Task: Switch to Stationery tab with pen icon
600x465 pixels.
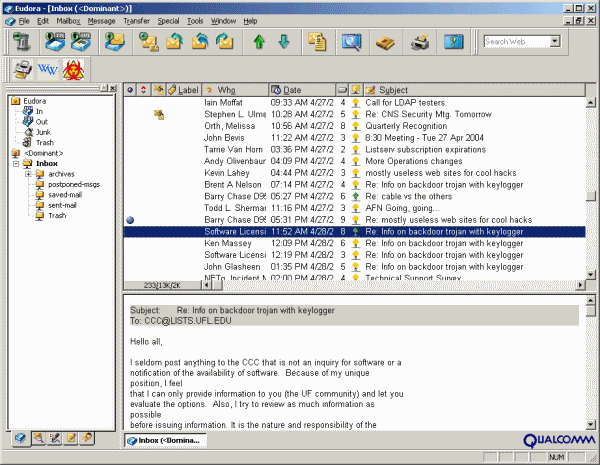Action: tap(55, 438)
